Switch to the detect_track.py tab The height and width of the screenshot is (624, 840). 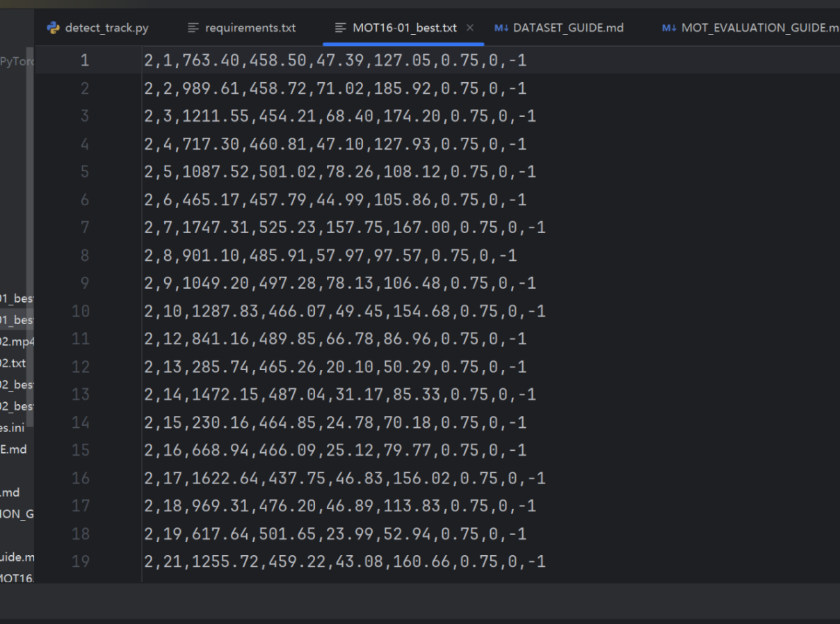(106, 28)
